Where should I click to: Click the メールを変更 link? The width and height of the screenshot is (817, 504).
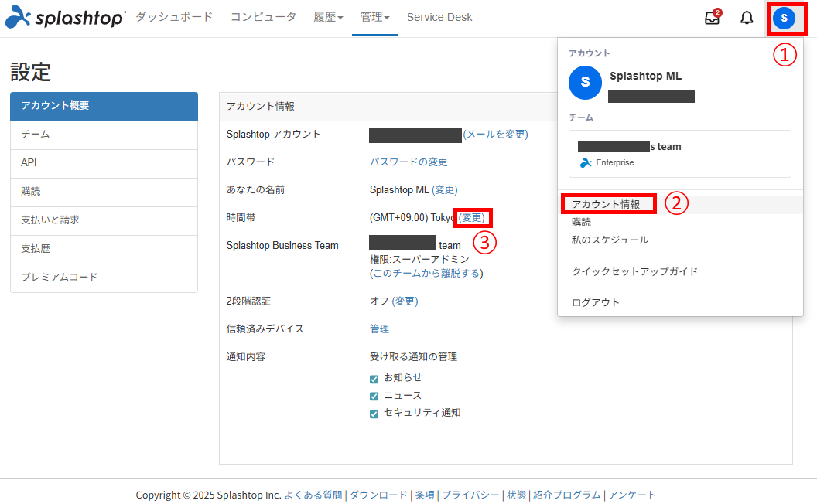tap(495, 135)
